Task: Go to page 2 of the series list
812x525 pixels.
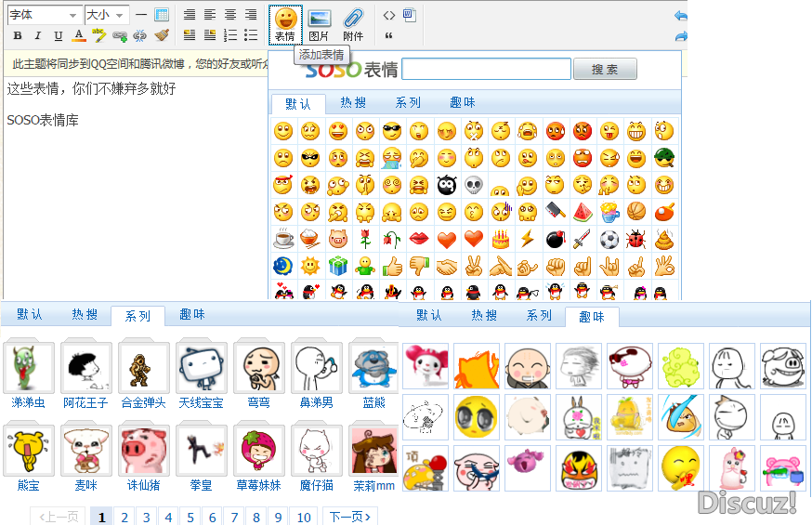Action: (x=124, y=518)
